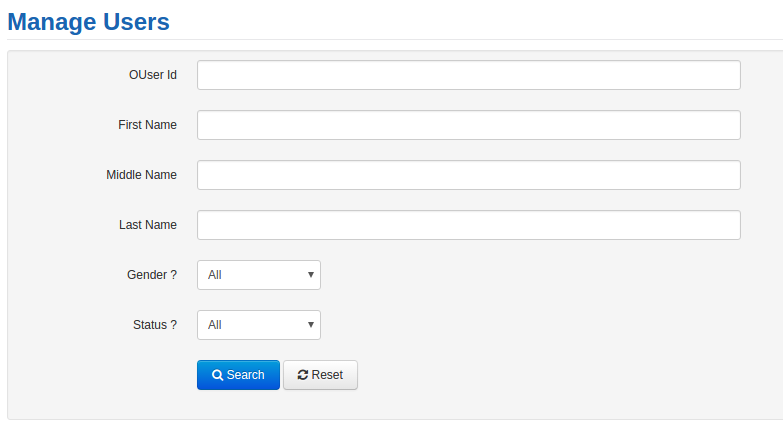Click the Gender ? label
The height and width of the screenshot is (428, 783).
[152, 275]
